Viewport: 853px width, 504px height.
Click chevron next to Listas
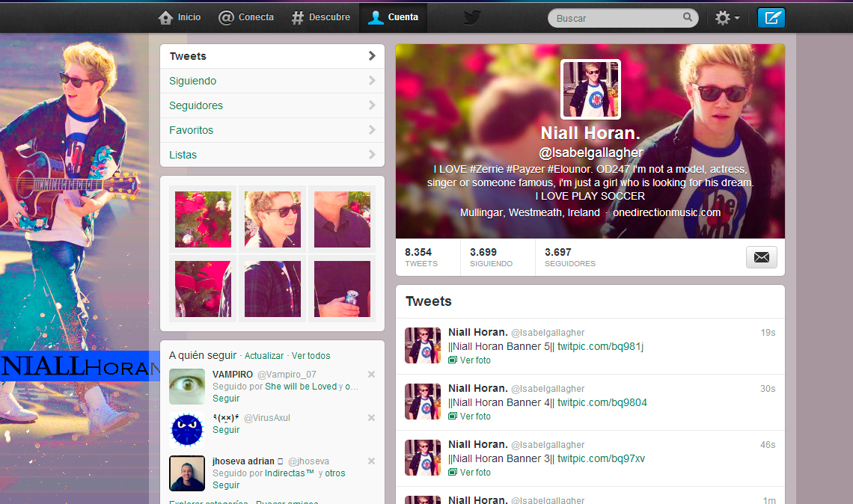point(372,154)
